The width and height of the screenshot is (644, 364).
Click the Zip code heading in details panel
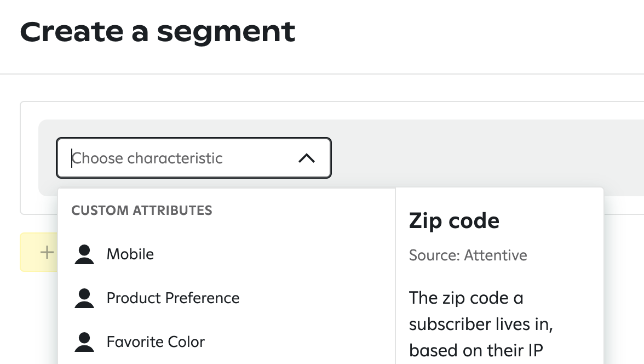(x=454, y=221)
